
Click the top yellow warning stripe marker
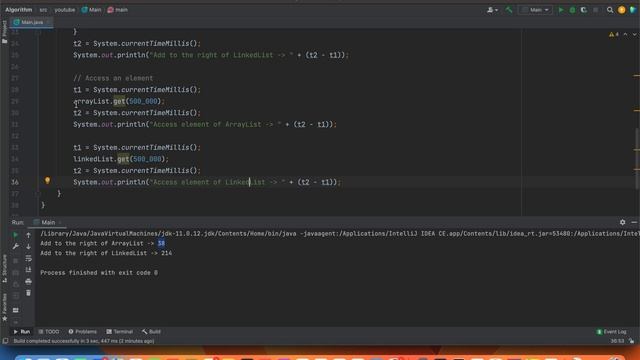[636, 76]
